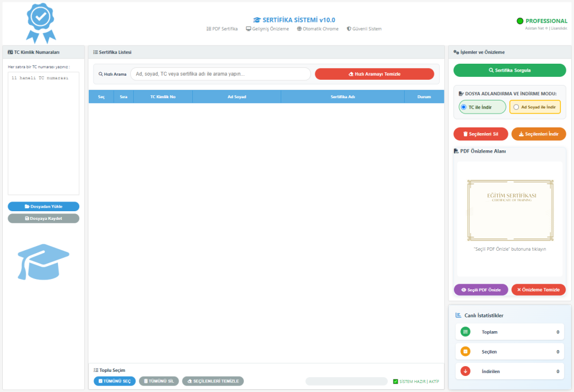
Task: Click the certificate badge logo icon
Action: pyautogui.click(x=41, y=22)
